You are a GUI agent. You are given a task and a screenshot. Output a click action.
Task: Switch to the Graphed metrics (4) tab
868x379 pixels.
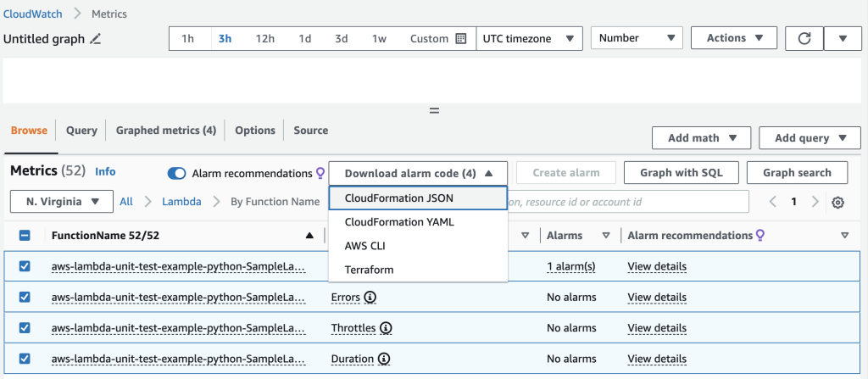(x=165, y=131)
